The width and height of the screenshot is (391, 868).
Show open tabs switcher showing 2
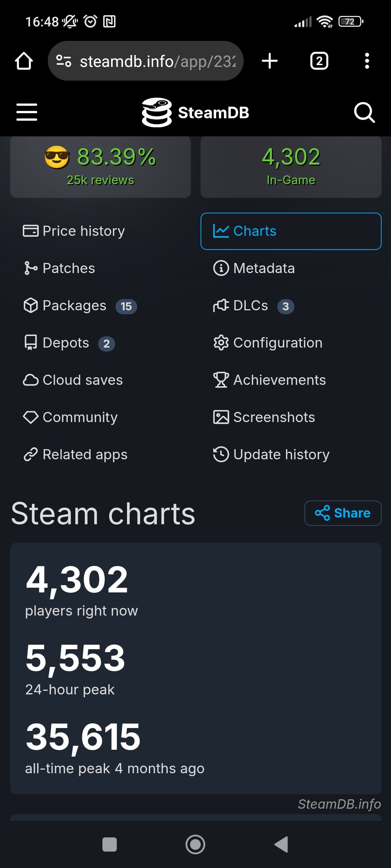(319, 61)
